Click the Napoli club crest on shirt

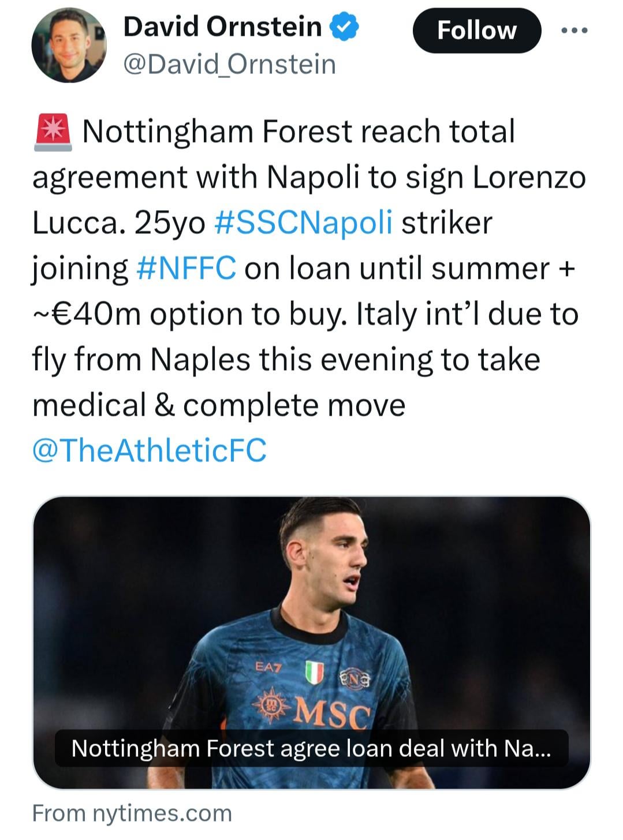[355, 678]
